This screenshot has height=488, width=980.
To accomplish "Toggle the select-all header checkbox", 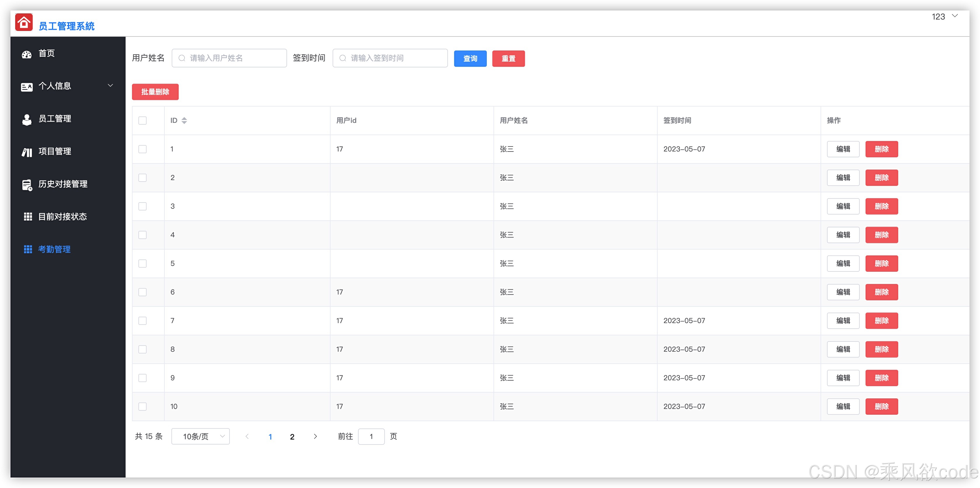I will click(143, 121).
